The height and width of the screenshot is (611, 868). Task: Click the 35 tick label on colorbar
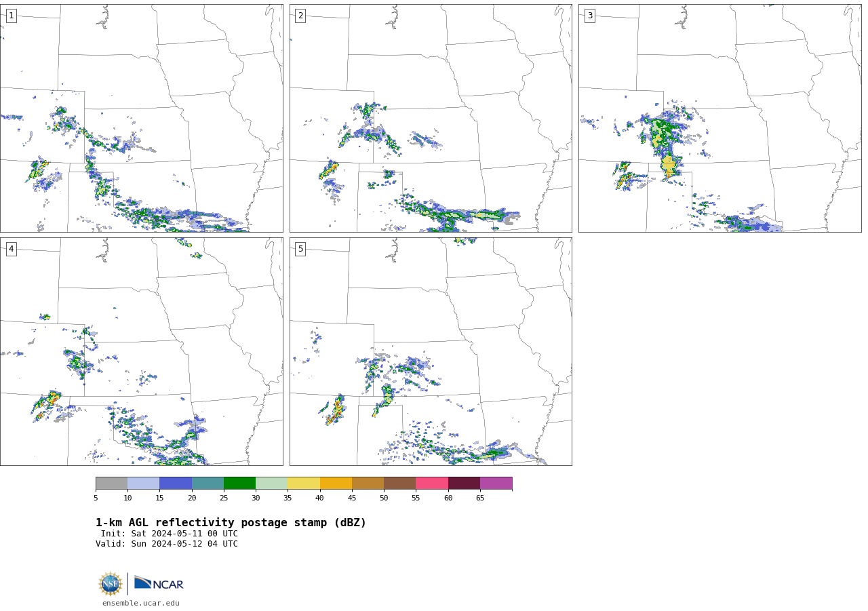288,498
